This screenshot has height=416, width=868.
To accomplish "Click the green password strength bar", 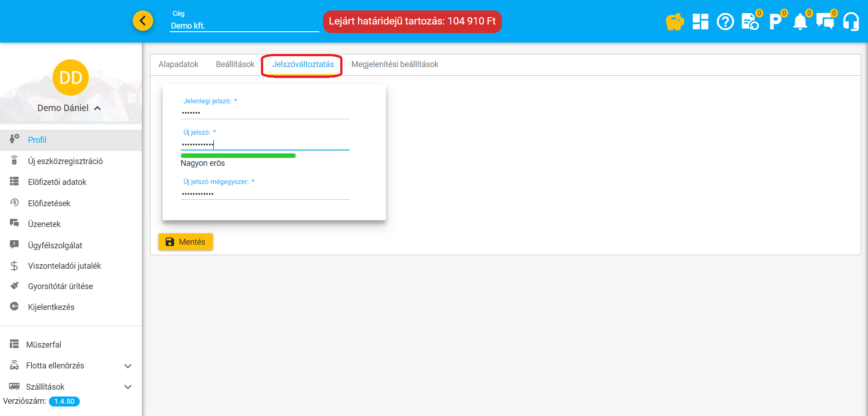I will (238, 156).
